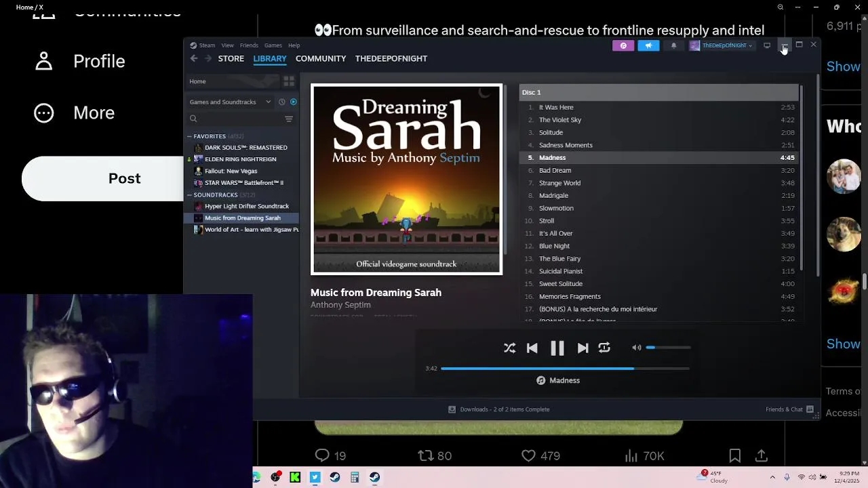This screenshot has width=868, height=488.
Task: Open Steam announcements megaphone button
Action: tap(648, 45)
